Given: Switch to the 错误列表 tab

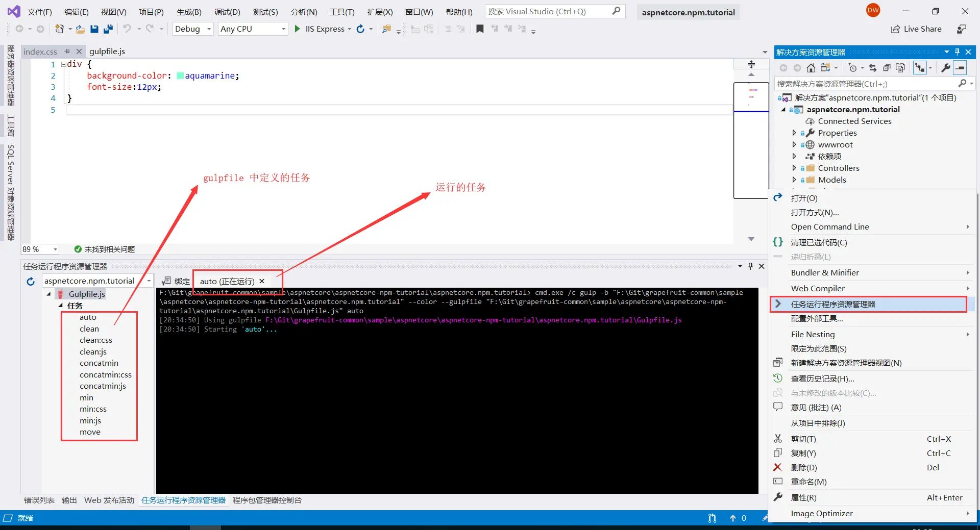Looking at the screenshot, I should pyautogui.click(x=39, y=500).
